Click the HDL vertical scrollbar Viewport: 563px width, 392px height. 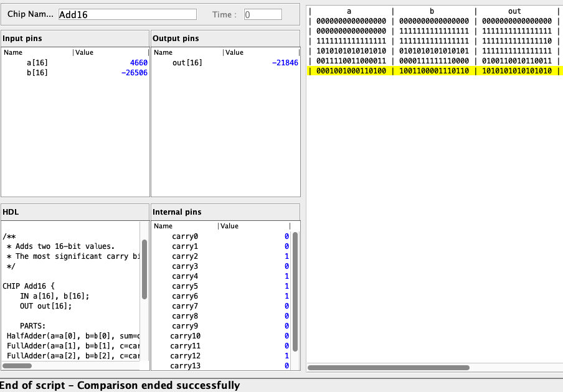click(144, 269)
